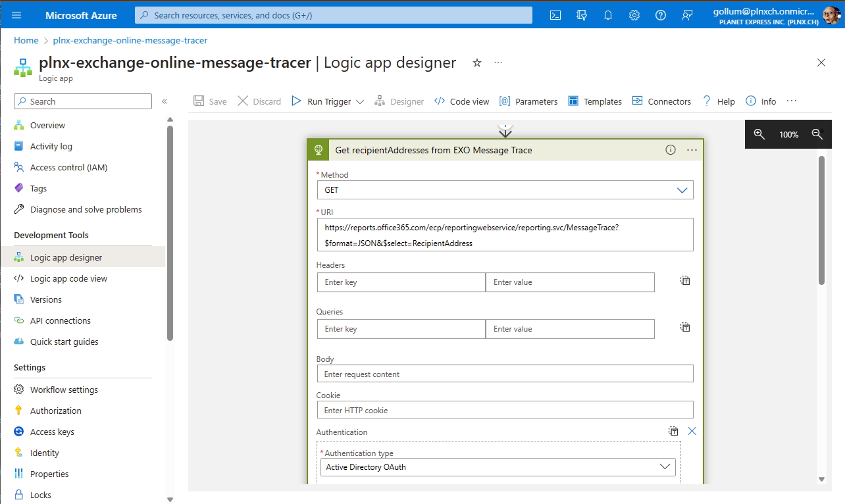Click inside the Body request content field
Viewport: 845px width, 504px height.
(505, 373)
